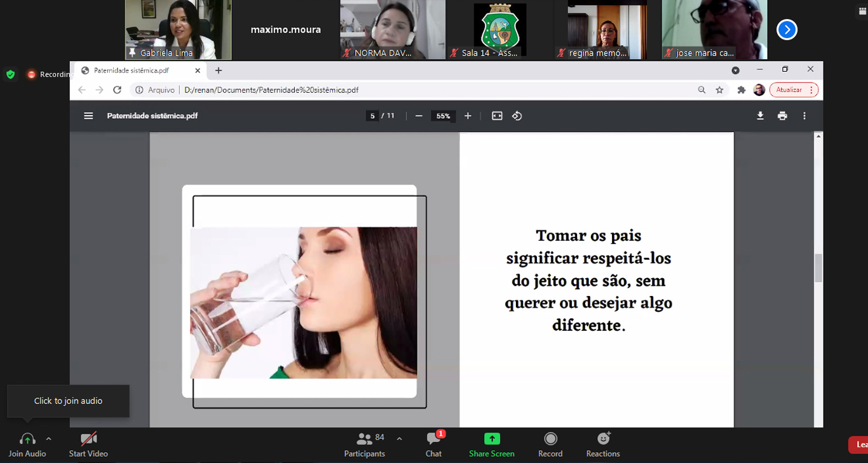Open the Chat panel
This screenshot has height=463, width=868.
pos(433,444)
